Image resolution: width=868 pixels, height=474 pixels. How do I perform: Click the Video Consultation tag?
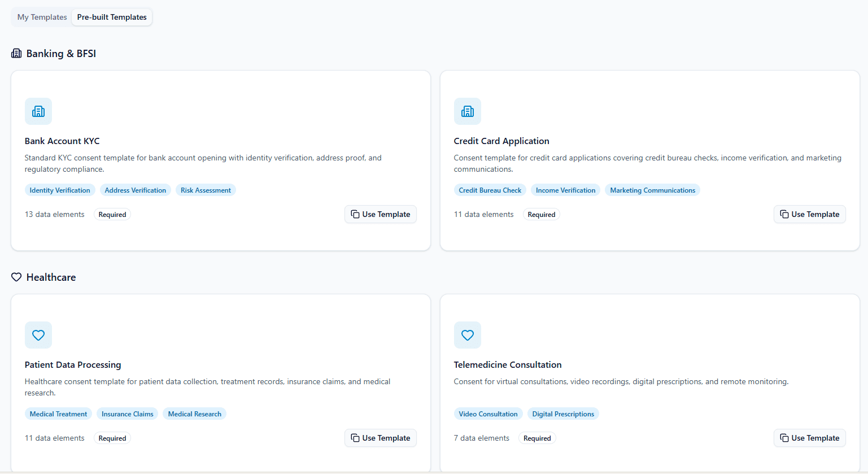488,414
